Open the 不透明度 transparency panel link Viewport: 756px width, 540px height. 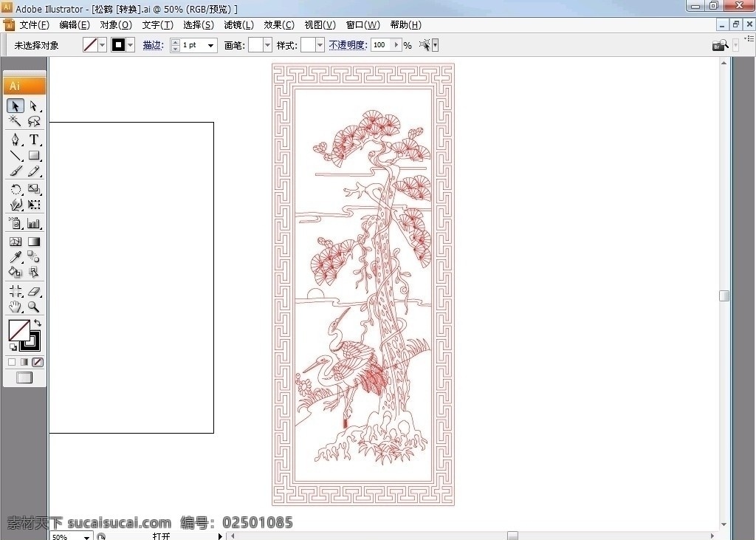348,45
